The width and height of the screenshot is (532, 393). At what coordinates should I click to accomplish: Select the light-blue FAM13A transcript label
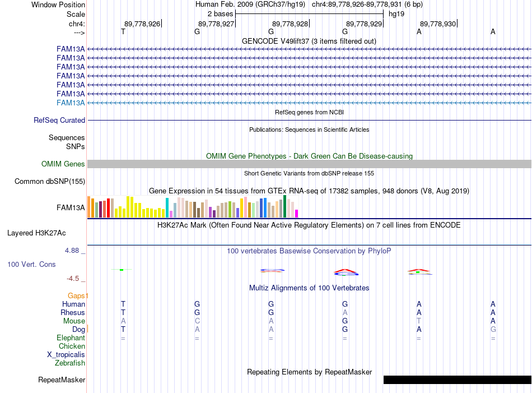pyautogui.click(x=71, y=103)
